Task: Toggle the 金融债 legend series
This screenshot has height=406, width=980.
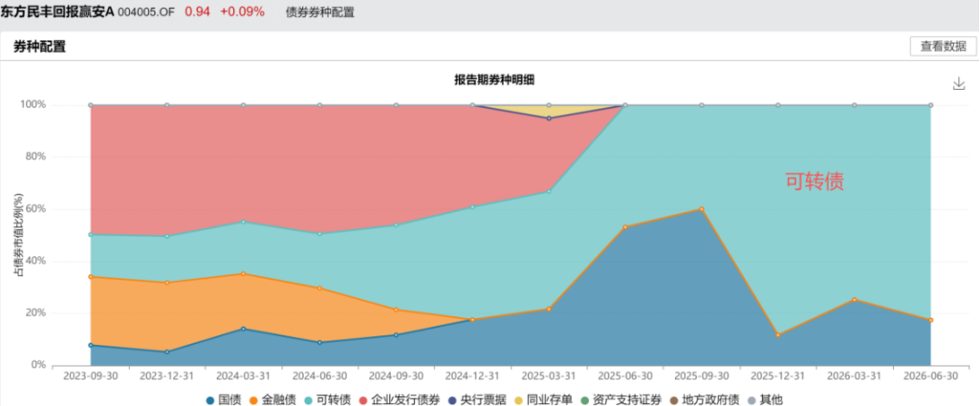Action: [x=272, y=399]
